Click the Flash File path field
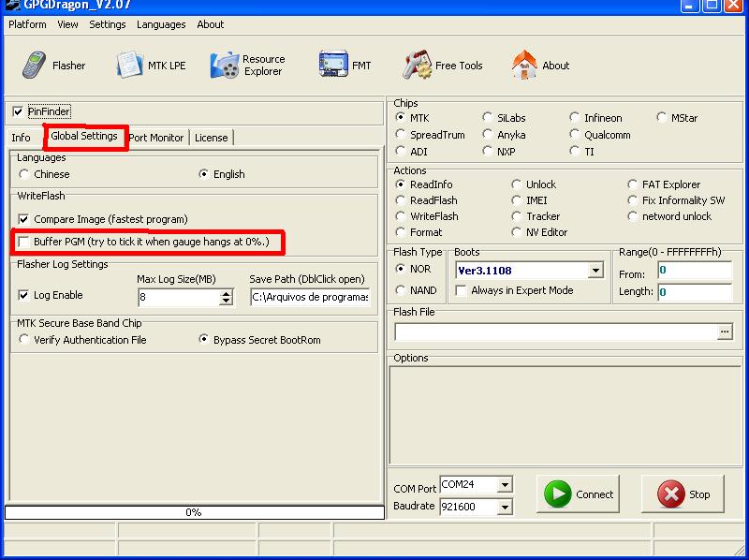Screen dimensions: 749x560 (556, 332)
